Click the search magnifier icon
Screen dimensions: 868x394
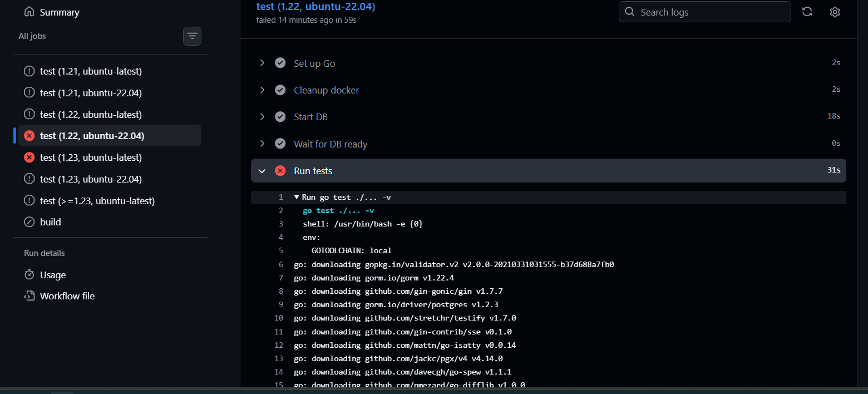tap(630, 12)
